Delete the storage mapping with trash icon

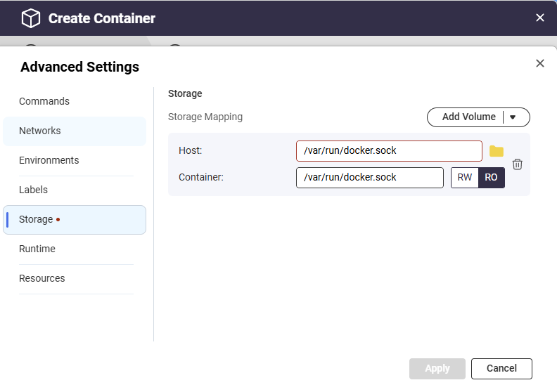[517, 164]
